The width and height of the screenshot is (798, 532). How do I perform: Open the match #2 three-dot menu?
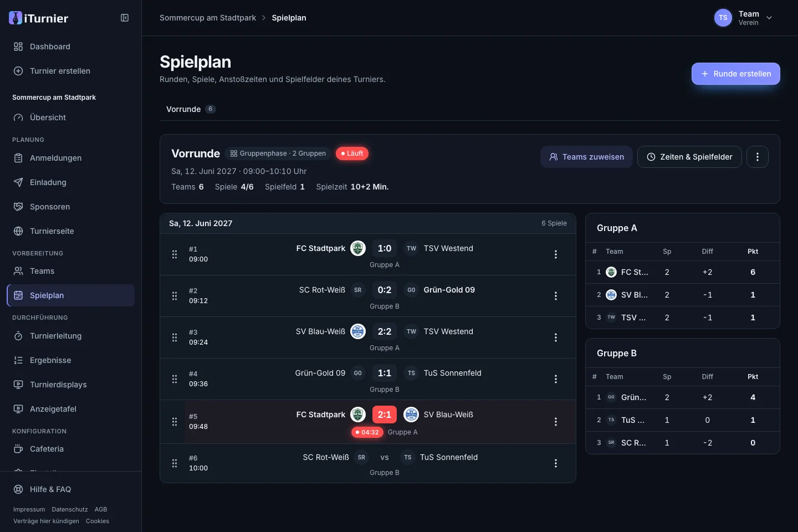[x=556, y=296]
